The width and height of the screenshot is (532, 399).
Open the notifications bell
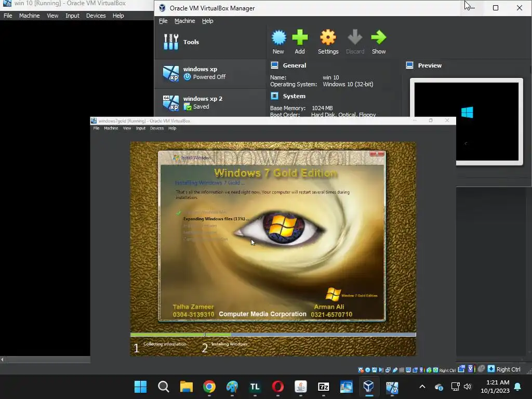click(518, 387)
